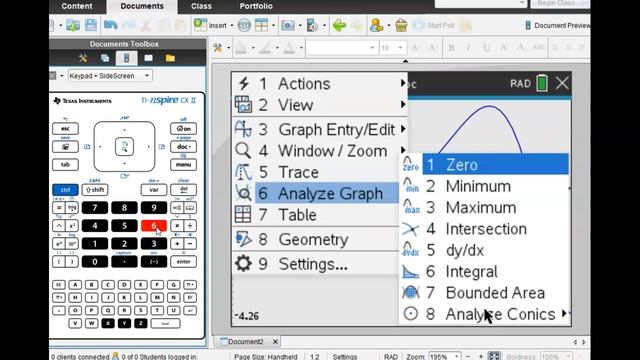
Task: Click the green back arrow icon
Action: [339, 25]
